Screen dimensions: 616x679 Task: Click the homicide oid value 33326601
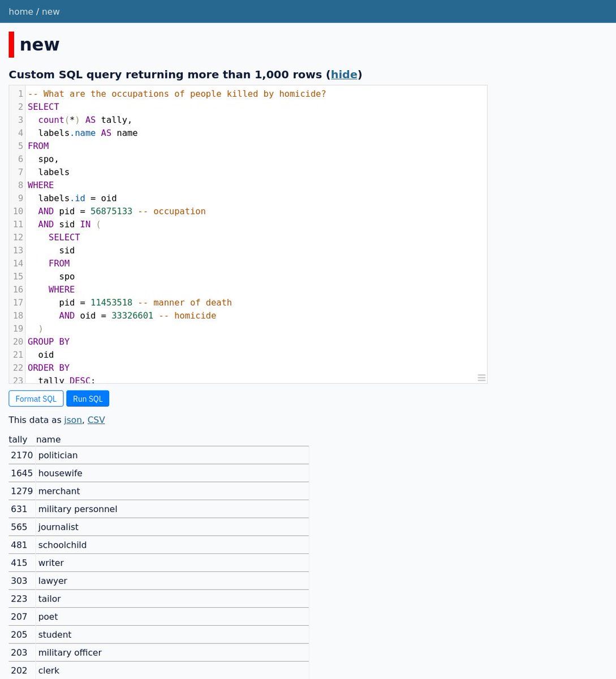click(x=132, y=316)
